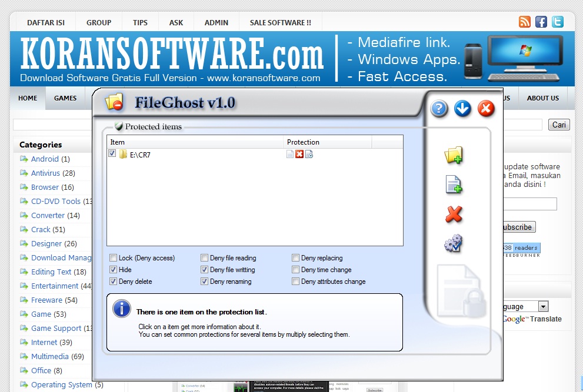Open the Editing Text category link
This screenshot has width=583, height=392.
click(51, 272)
